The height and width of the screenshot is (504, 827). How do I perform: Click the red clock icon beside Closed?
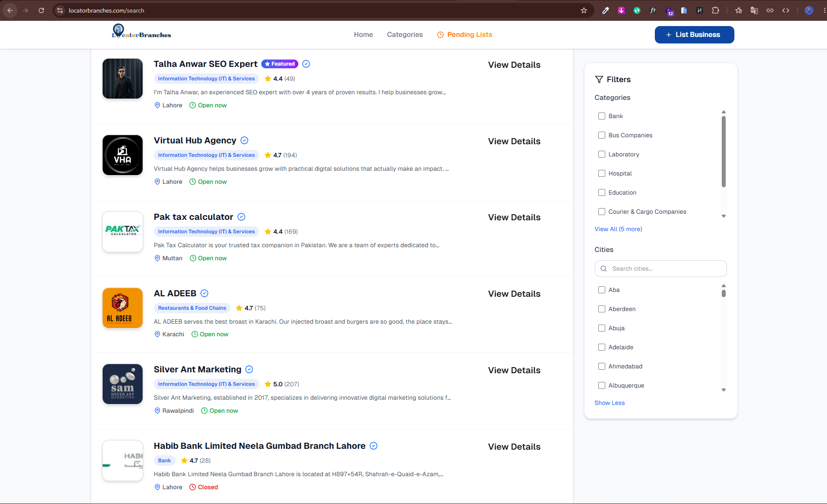[x=193, y=487]
